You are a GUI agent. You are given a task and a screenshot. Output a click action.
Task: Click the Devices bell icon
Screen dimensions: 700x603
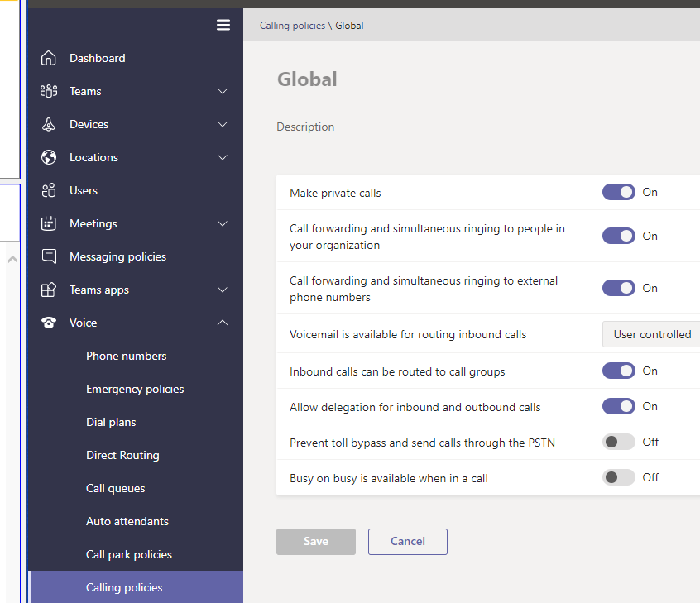pos(49,124)
